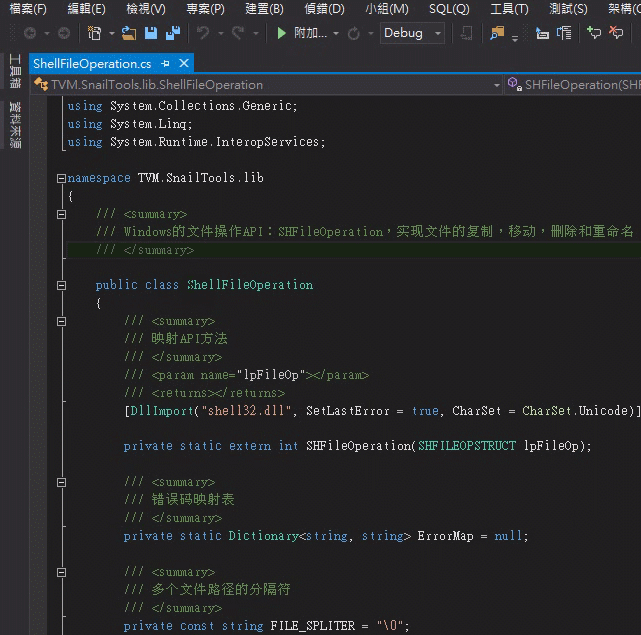Open the navigate backward history dropdown arrow
Image resolution: width=641 pixels, height=635 pixels.
[47, 34]
